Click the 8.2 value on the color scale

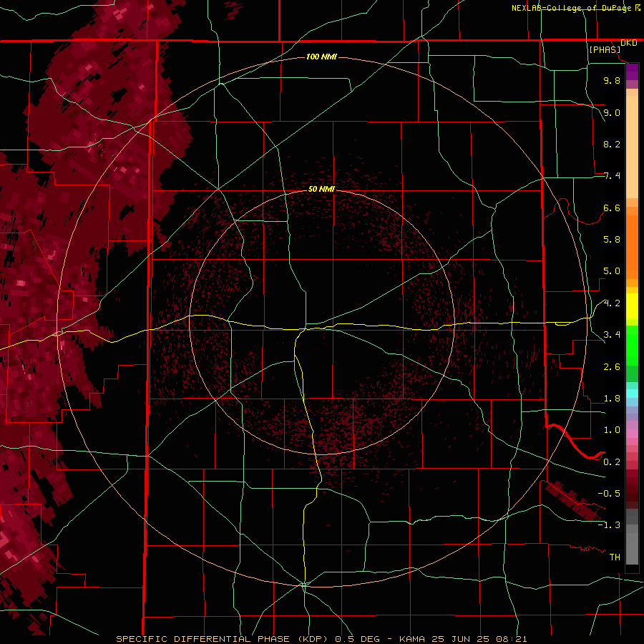pos(612,144)
